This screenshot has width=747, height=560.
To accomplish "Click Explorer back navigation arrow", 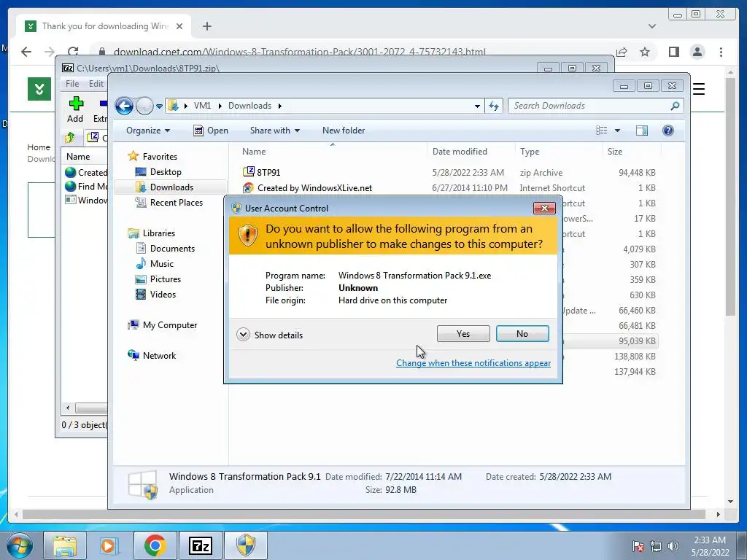I will point(124,106).
